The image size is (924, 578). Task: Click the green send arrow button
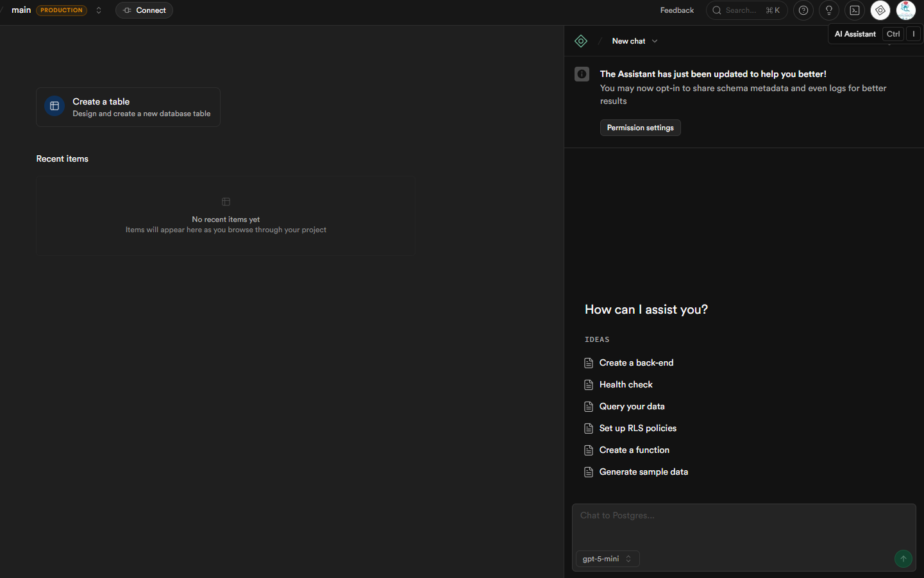point(903,559)
